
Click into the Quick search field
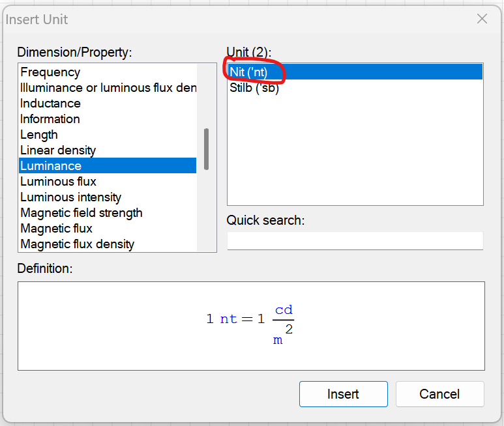tap(355, 241)
